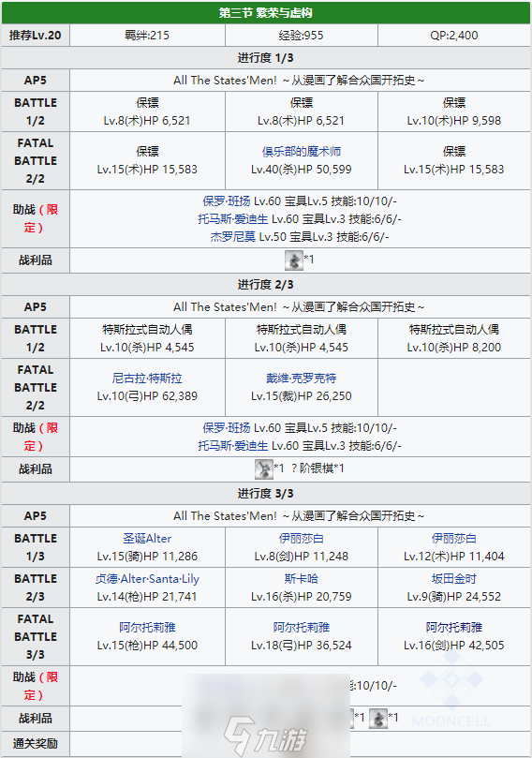Open the 斯卡哈 link

[301, 579]
